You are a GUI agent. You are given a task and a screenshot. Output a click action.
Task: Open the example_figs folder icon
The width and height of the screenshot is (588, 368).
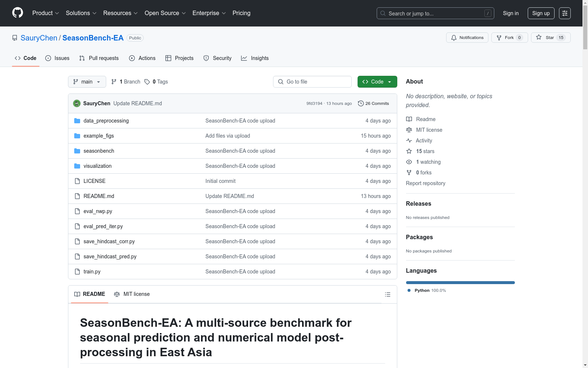(x=77, y=136)
